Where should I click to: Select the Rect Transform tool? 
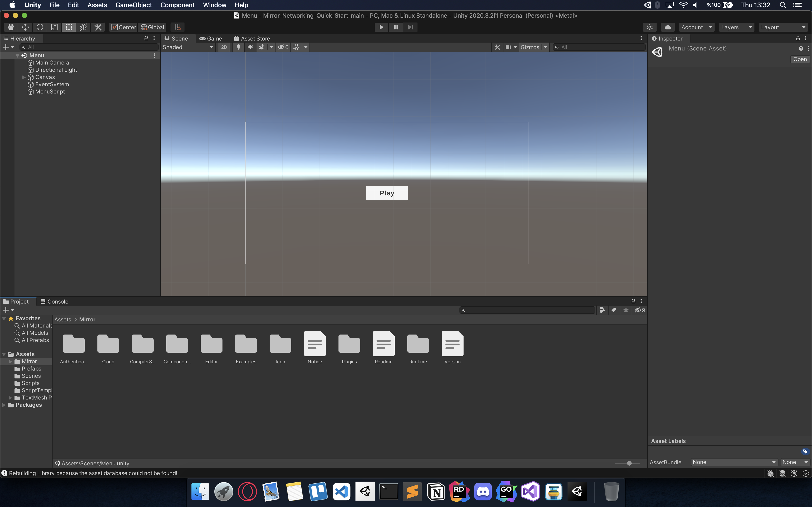pos(69,27)
